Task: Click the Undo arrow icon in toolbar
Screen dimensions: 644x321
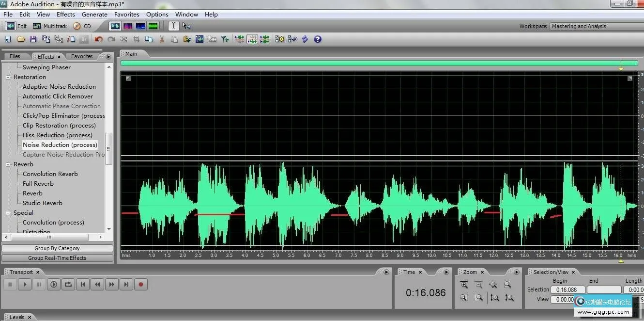Action: click(99, 39)
